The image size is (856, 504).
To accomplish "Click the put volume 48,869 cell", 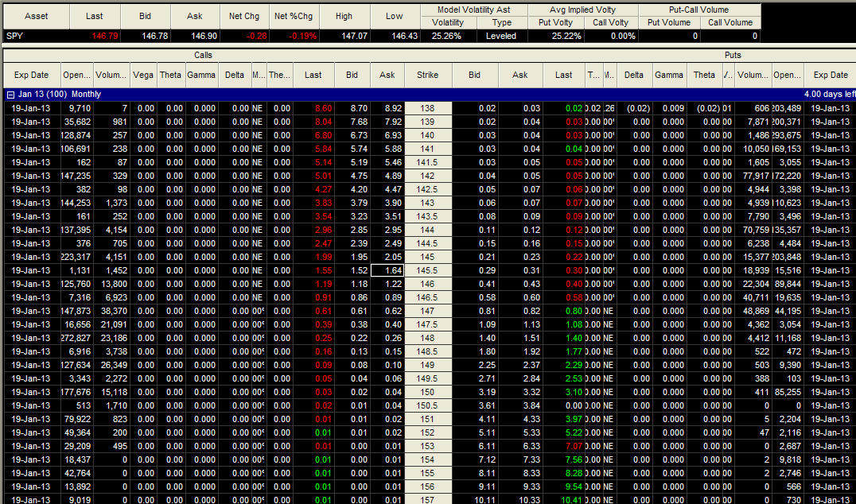I will (x=753, y=311).
